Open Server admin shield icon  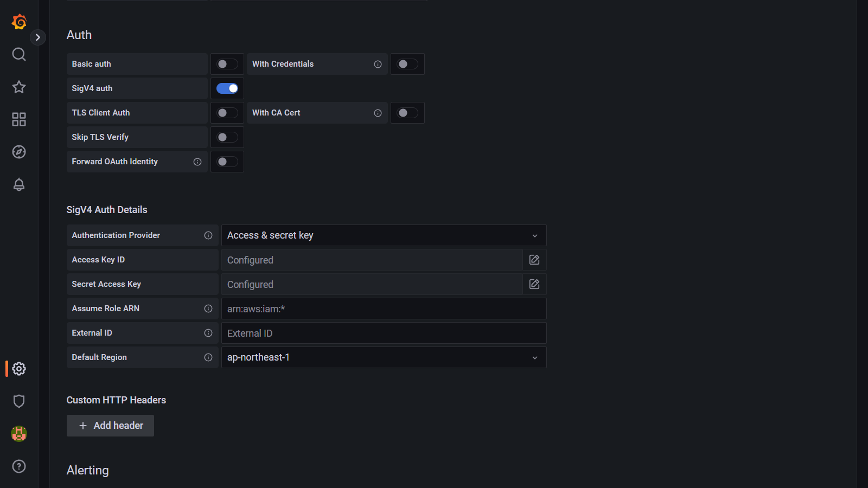click(19, 401)
